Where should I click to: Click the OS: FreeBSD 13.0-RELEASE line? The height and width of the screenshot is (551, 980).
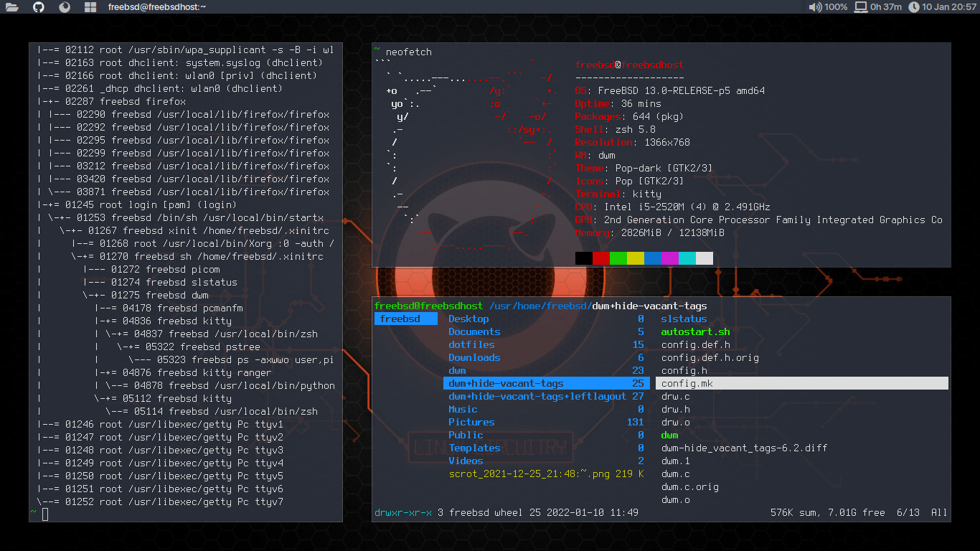(669, 91)
